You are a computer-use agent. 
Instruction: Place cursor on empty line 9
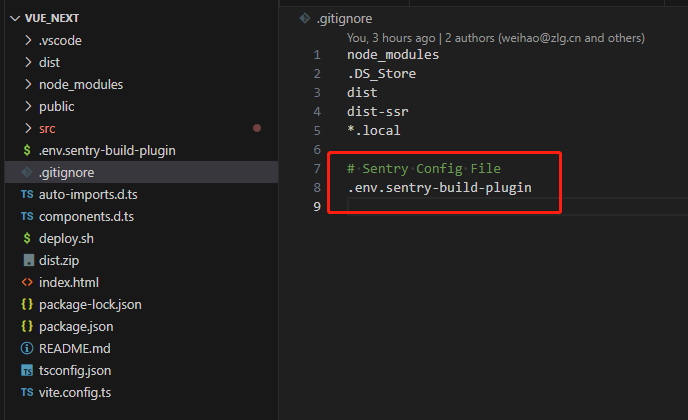[x=450, y=207]
